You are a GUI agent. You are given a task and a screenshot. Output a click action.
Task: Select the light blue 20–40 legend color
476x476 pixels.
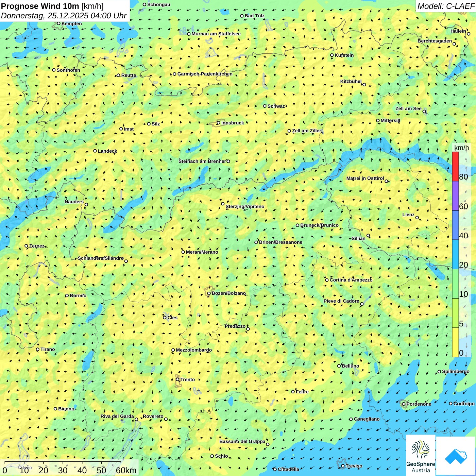[455, 255]
